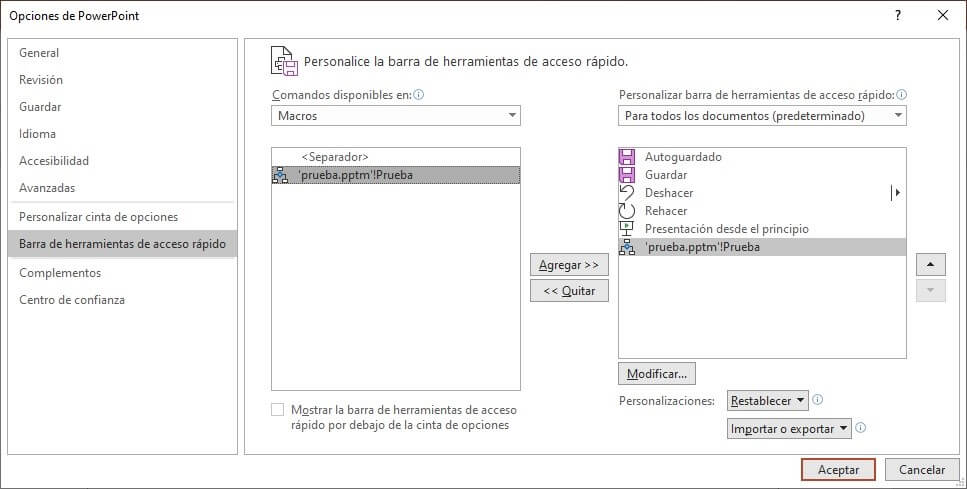Open the Restablecer dropdown
This screenshot has width=967, height=489.
(x=768, y=401)
